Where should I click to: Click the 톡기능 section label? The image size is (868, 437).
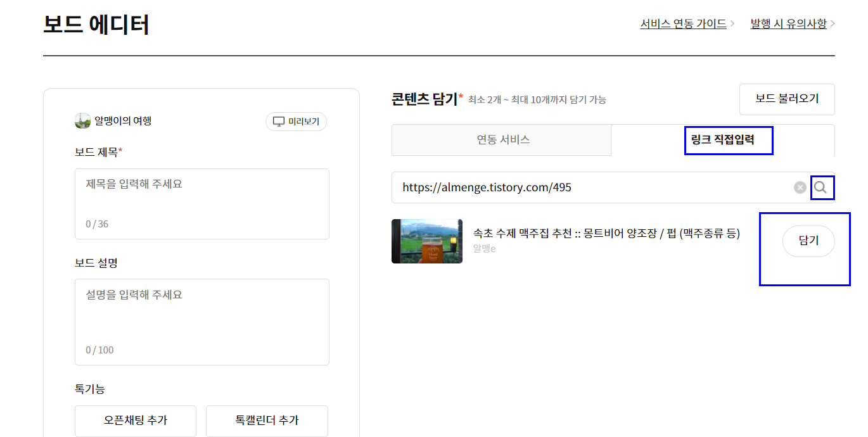coord(90,389)
